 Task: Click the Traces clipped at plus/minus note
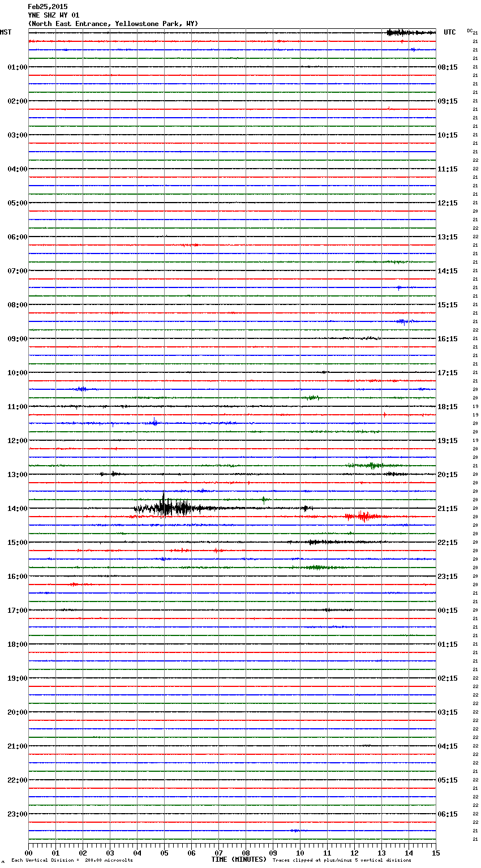click(x=342, y=861)
